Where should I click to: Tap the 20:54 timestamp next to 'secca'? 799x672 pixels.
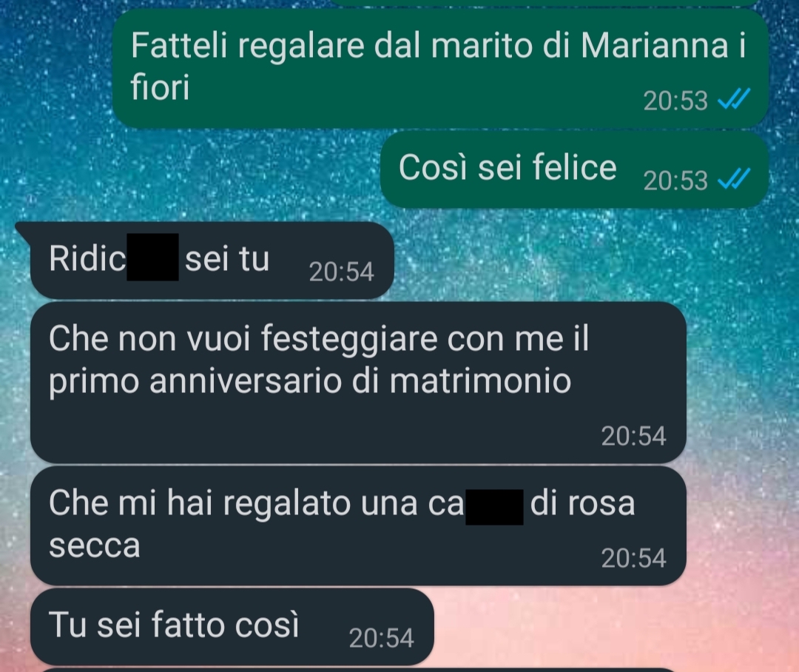[633, 558]
